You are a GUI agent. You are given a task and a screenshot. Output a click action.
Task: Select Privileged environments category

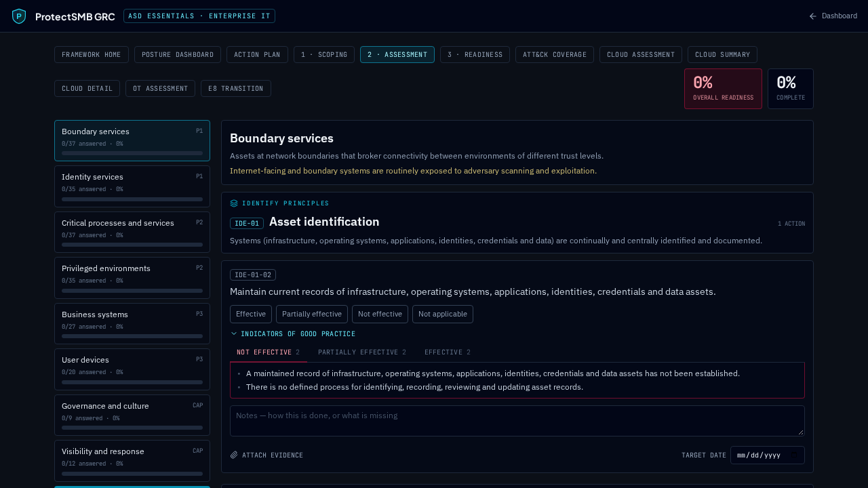point(132,278)
